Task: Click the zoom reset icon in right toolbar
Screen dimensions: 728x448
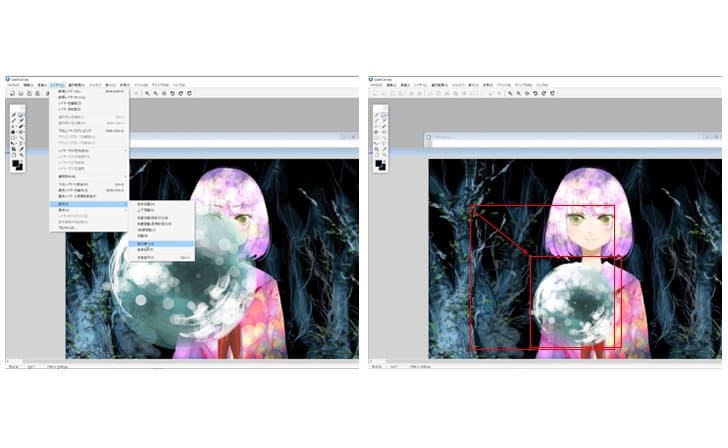Action: pos(527,93)
